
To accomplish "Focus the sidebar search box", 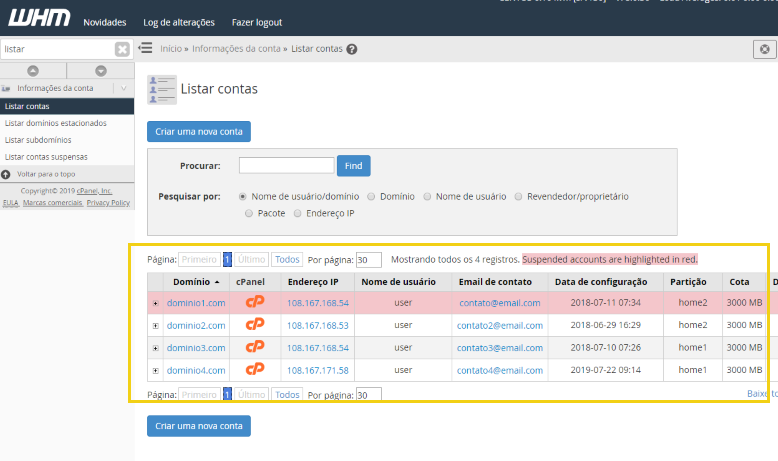I will click(x=58, y=49).
